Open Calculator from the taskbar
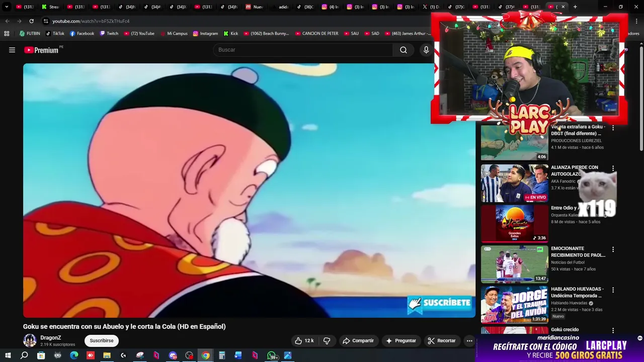 point(222,355)
